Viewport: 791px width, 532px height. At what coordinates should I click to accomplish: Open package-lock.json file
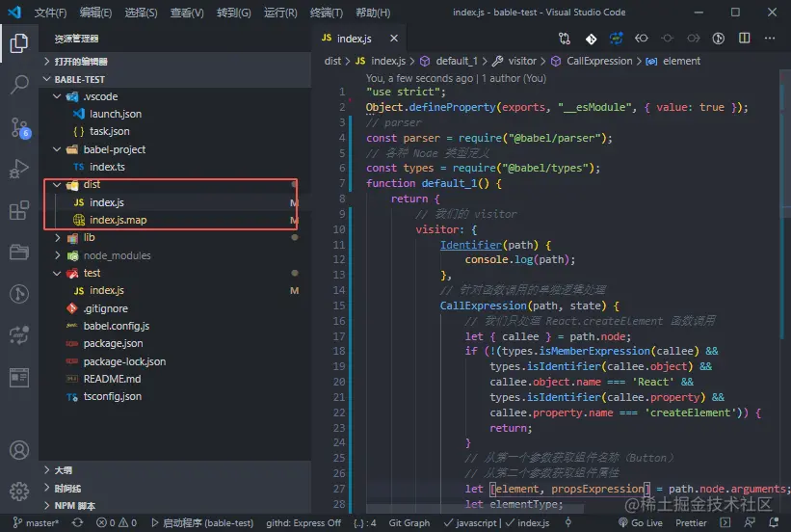click(x=124, y=361)
